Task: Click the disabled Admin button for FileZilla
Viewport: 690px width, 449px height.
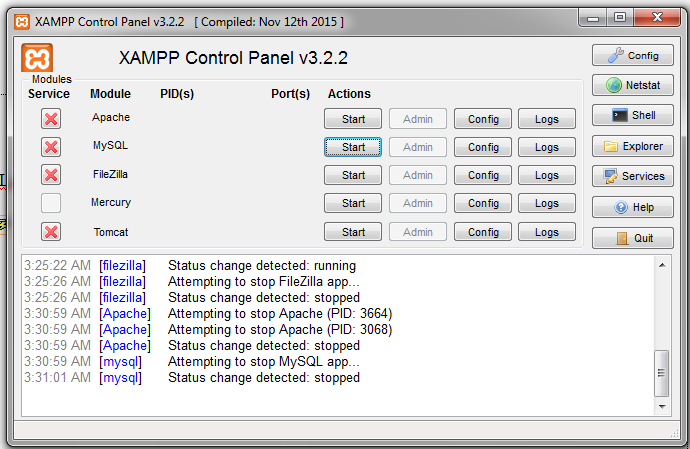Action: click(418, 175)
